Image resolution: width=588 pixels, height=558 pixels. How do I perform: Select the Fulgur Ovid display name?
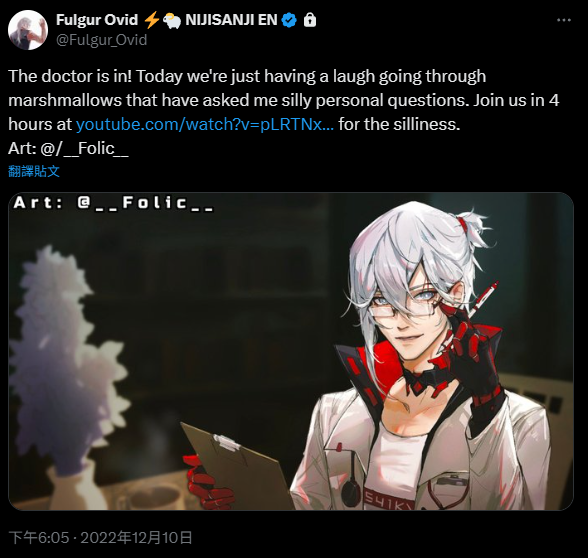pos(97,20)
